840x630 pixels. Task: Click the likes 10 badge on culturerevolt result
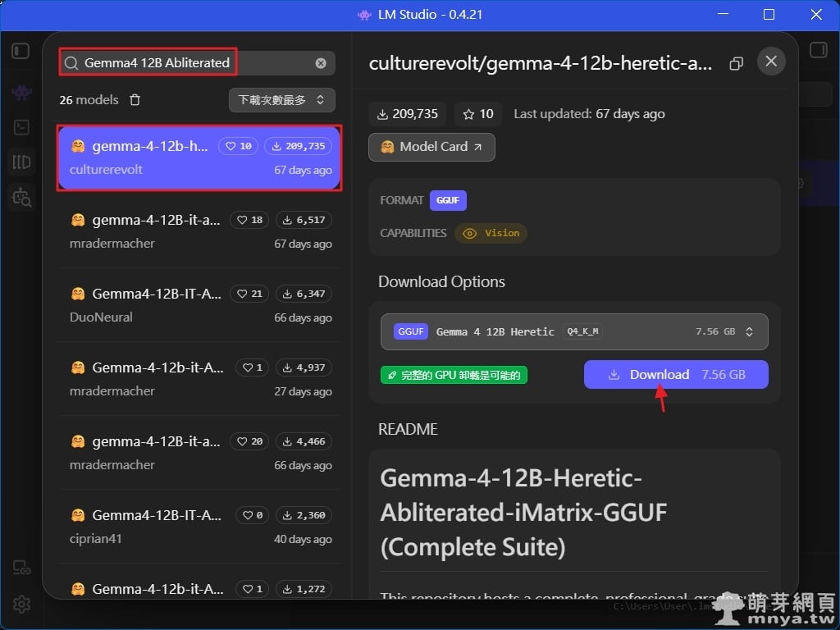pos(239,146)
